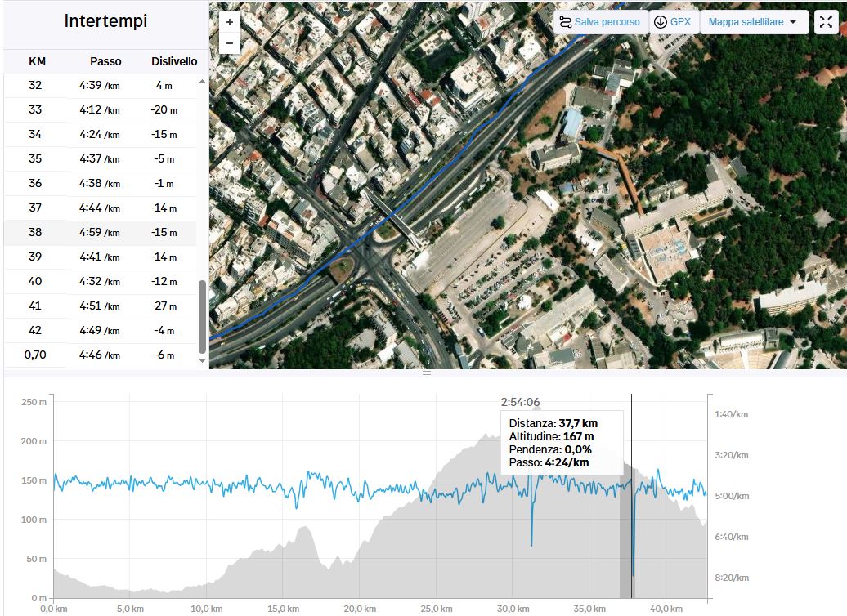
Task: Select the final 0,70 km split row
Action: [101, 355]
